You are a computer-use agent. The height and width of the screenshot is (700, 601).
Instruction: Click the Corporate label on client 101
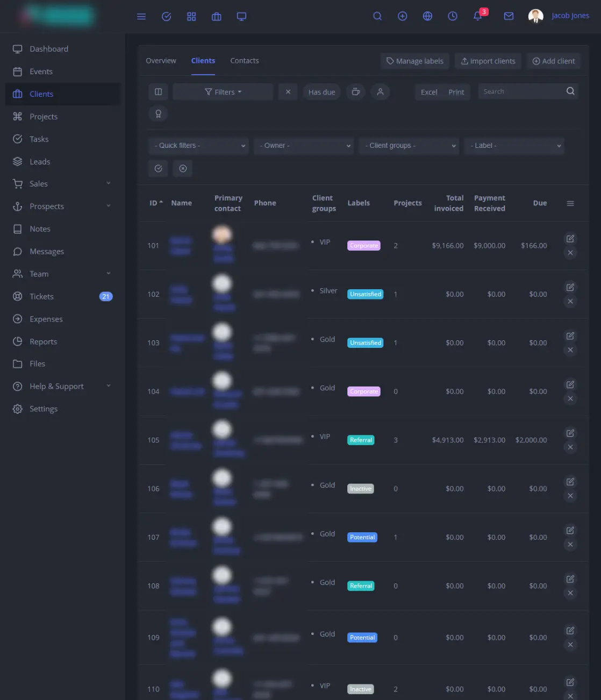click(x=364, y=246)
